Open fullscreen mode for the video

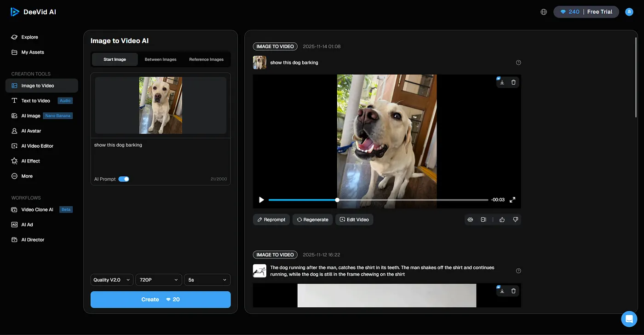tap(512, 200)
